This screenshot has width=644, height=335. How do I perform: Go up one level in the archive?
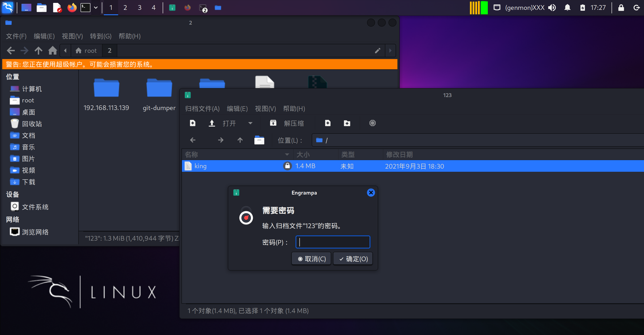pyautogui.click(x=240, y=140)
